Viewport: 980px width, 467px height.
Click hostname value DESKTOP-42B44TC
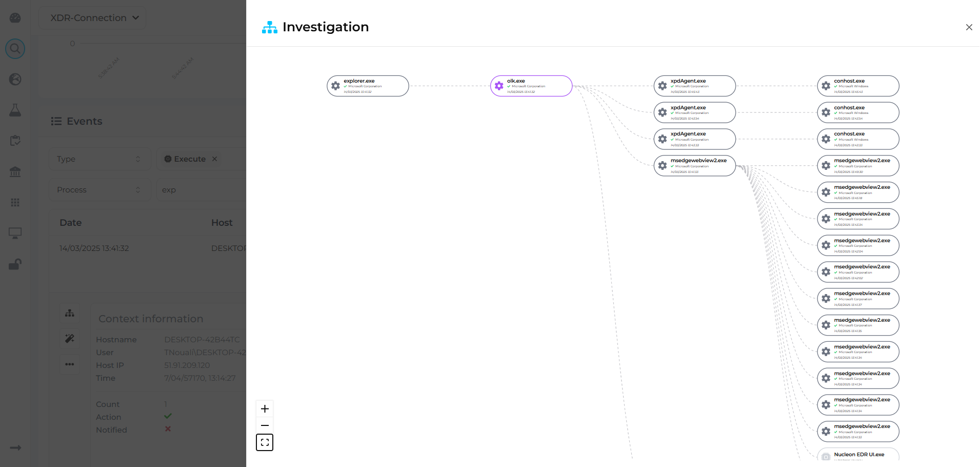(202, 340)
